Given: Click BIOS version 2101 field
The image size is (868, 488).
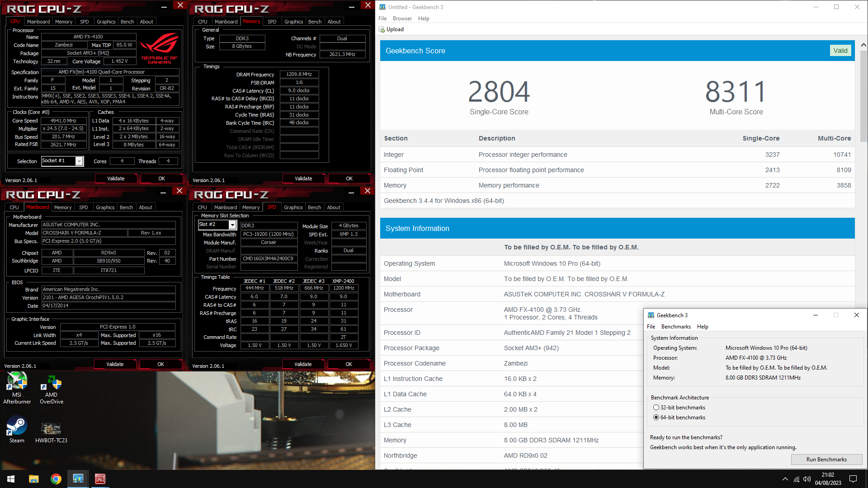Looking at the screenshot, I should (x=108, y=298).
